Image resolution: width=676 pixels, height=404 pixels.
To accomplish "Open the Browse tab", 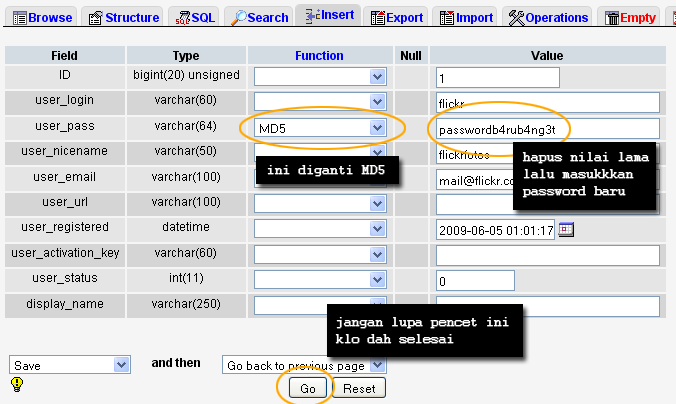I will tap(42, 17).
